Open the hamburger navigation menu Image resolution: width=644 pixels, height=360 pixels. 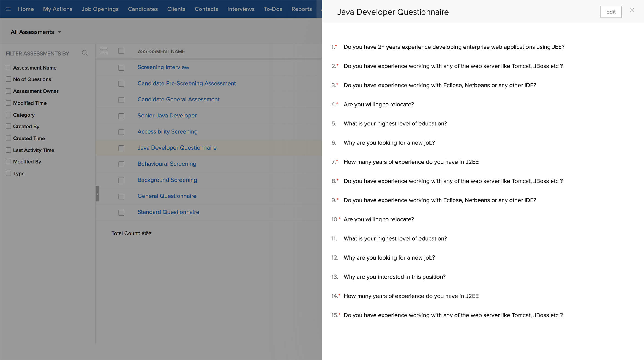[8, 9]
